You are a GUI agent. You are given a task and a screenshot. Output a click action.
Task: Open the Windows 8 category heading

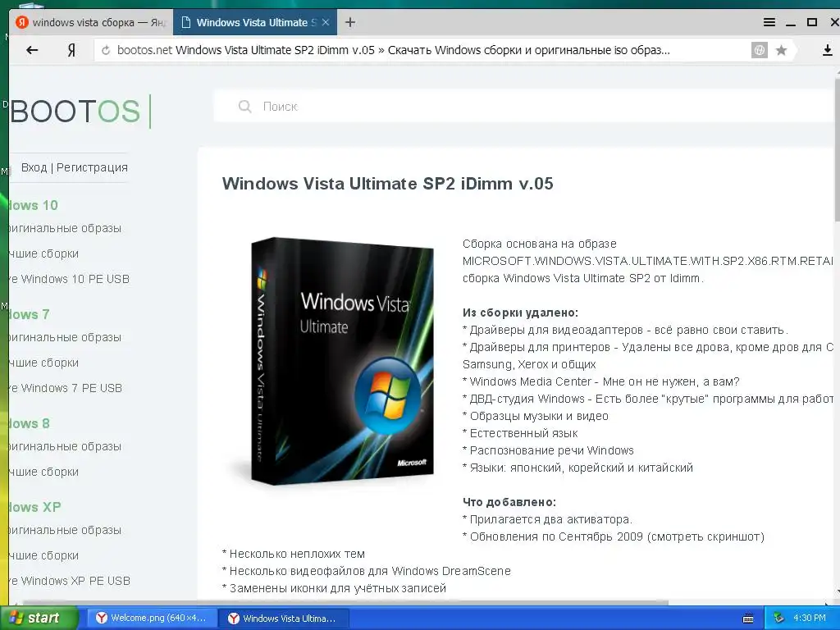coord(29,423)
